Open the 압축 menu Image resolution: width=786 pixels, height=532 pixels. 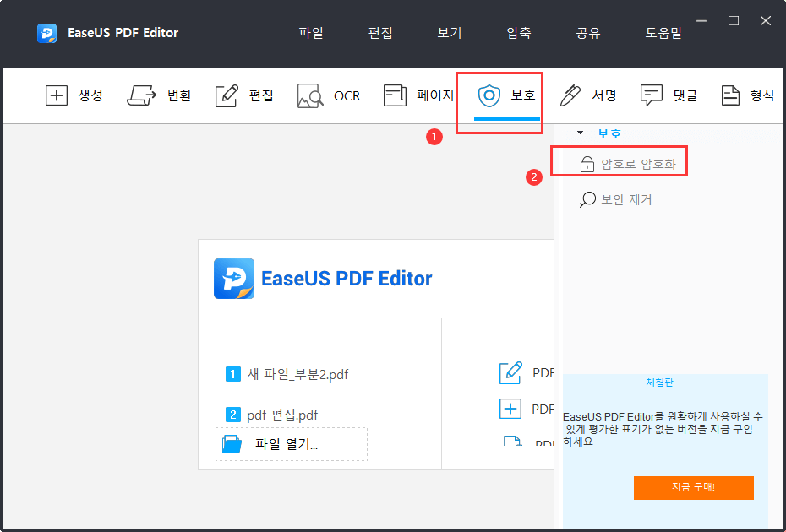click(518, 33)
